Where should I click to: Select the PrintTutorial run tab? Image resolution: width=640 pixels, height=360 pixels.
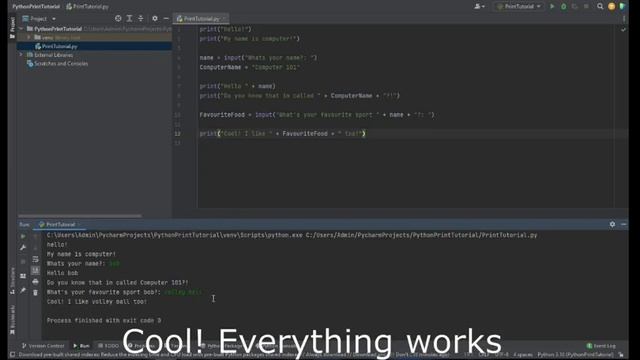60,224
